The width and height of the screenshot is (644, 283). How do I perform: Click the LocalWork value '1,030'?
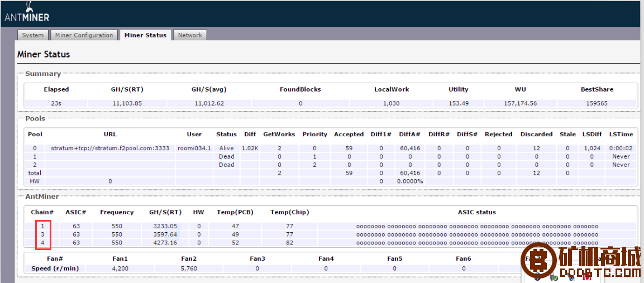click(392, 103)
